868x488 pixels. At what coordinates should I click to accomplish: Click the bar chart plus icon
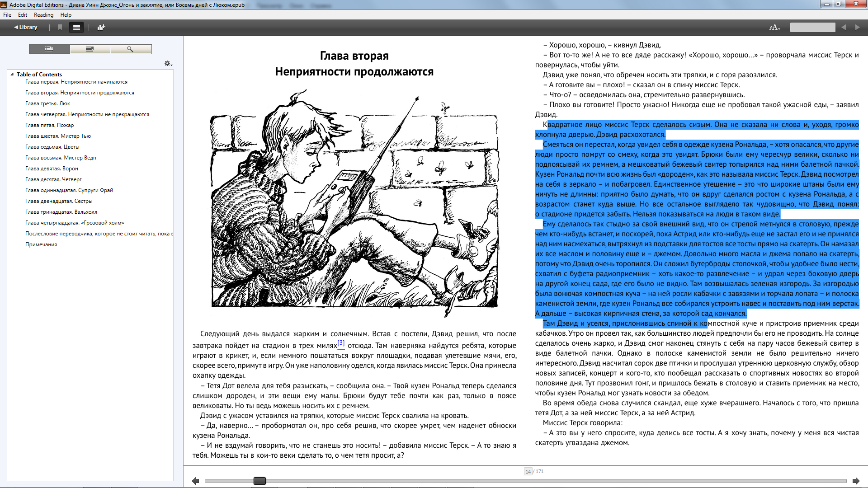tap(101, 27)
